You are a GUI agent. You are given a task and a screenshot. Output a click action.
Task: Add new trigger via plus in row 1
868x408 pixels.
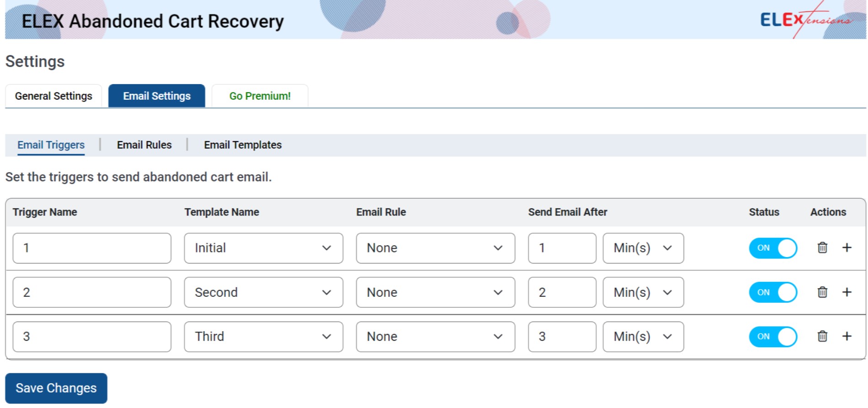pos(847,247)
